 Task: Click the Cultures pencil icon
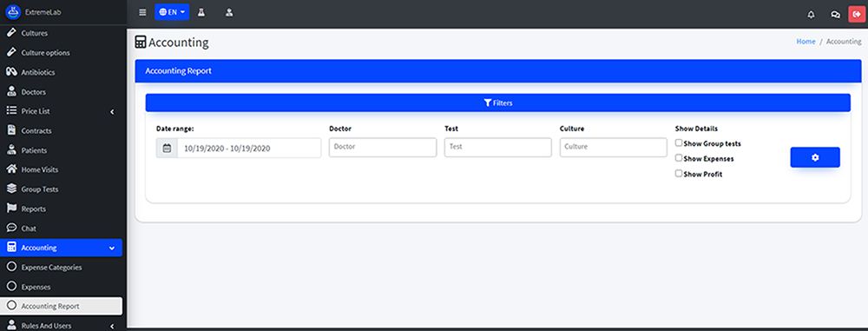[11, 33]
